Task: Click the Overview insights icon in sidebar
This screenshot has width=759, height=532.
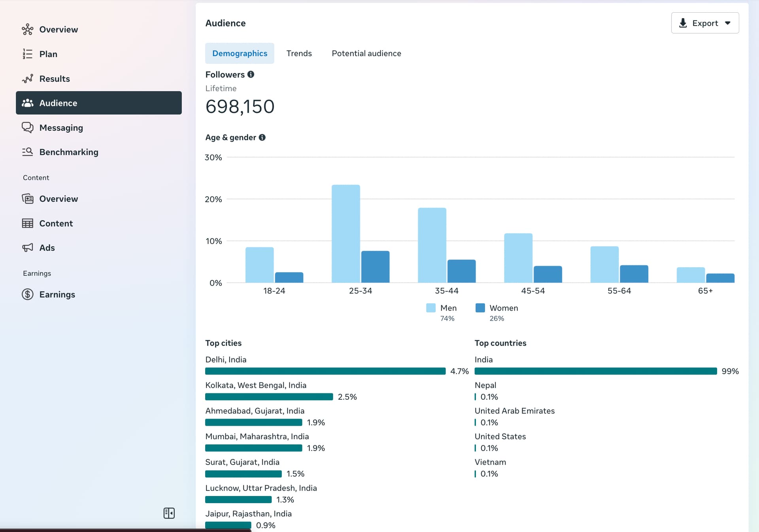Action: 27,30
